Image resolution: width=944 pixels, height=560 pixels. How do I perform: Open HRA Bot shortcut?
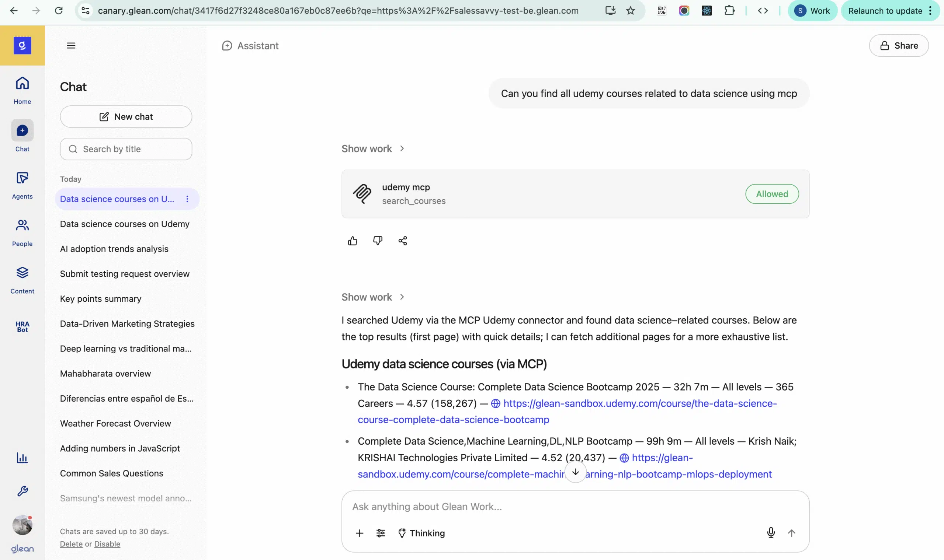click(x=22, y=327)
